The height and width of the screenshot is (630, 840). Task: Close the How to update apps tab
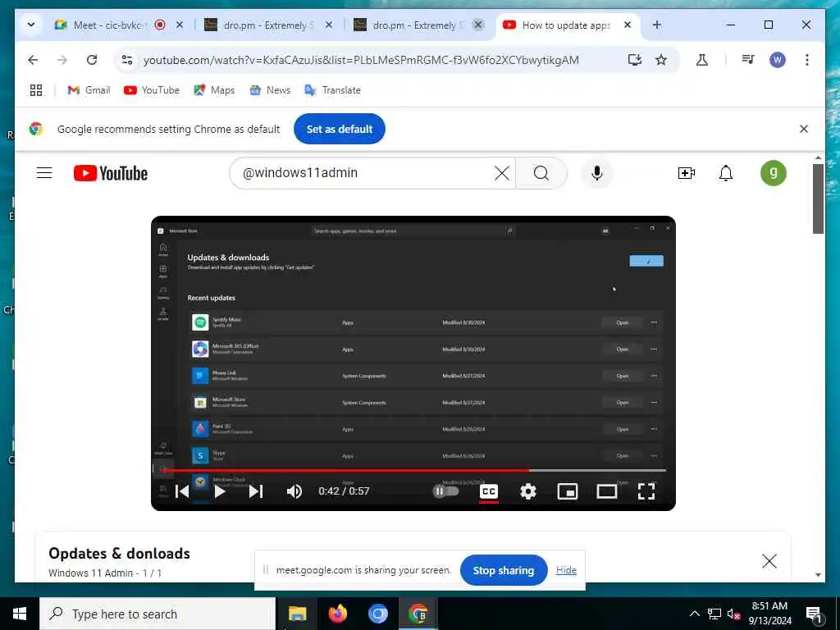pos(628,25)
